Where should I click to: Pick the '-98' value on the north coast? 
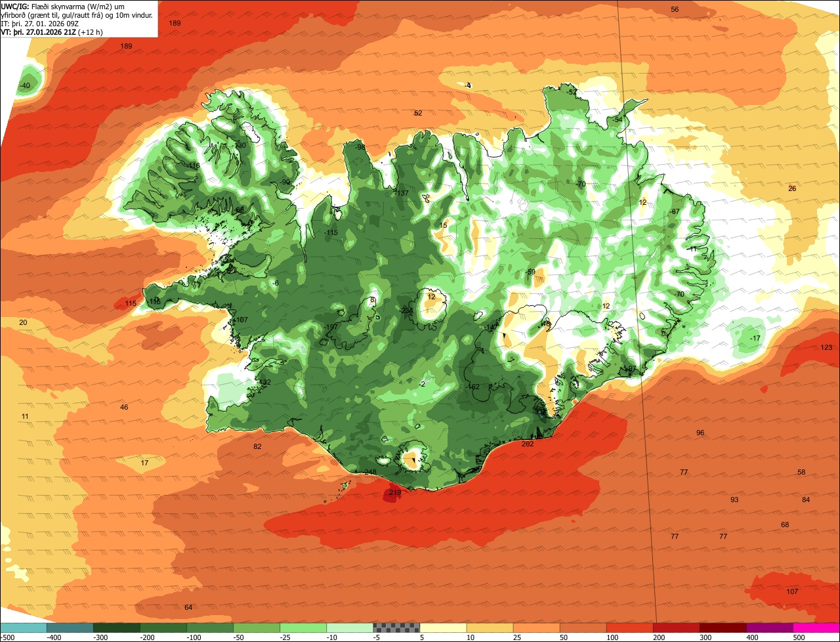click(x=360, y=147)
